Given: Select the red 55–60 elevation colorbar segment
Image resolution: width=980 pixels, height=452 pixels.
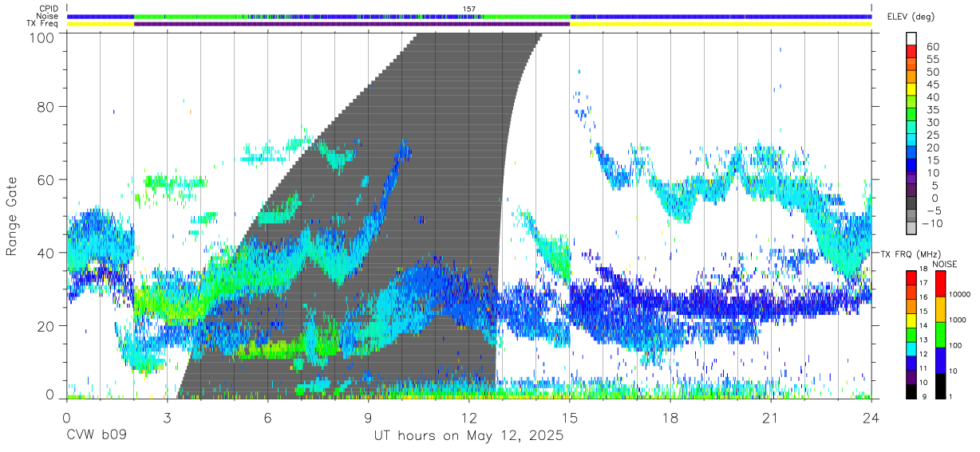Looking at the screenshot, I should tap(912, 53).
